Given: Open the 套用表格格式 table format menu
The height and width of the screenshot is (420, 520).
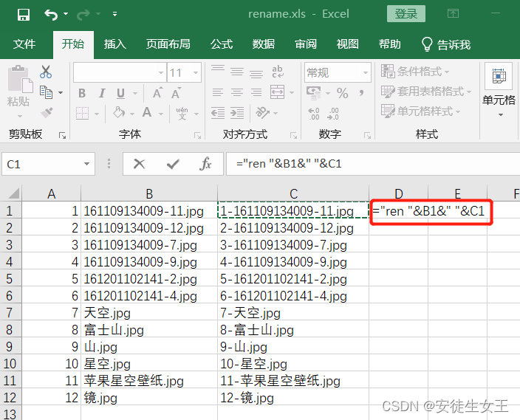Looking at the screenshot, I should [x=426, y=92].
